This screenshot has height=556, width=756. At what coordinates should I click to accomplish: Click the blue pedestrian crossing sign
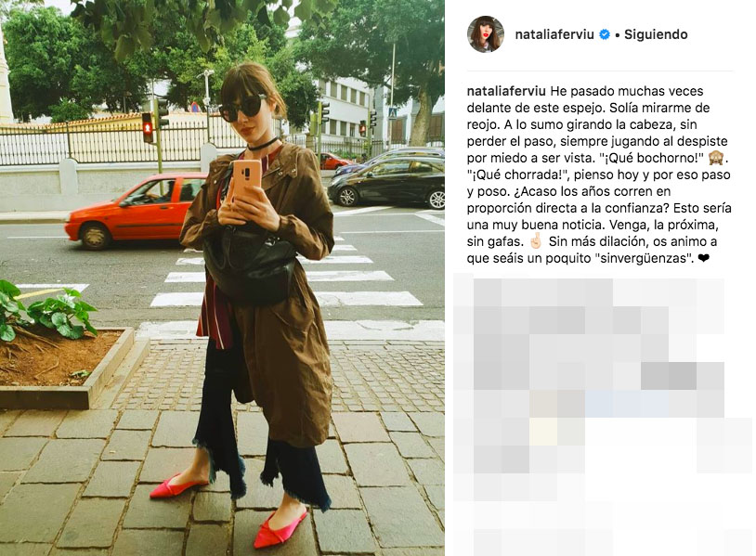coord(393,113)
